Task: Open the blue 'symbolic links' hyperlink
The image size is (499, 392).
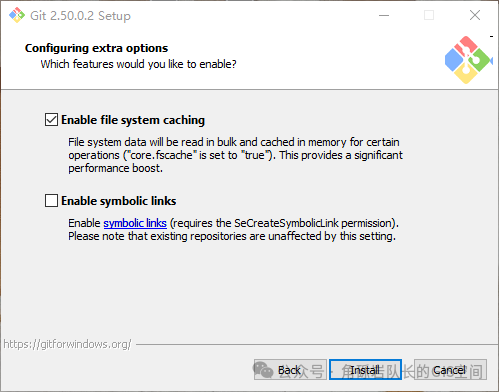Action: pos(135,223)
